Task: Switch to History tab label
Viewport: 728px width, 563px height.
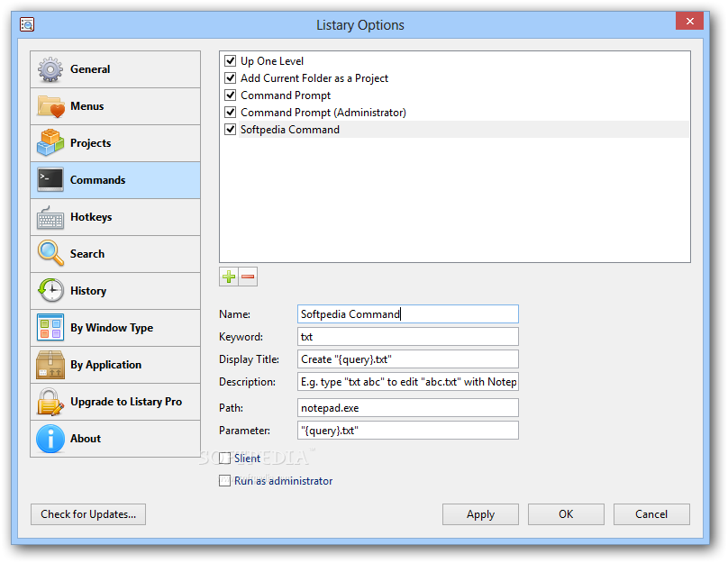Action: (x=88, y=291)
